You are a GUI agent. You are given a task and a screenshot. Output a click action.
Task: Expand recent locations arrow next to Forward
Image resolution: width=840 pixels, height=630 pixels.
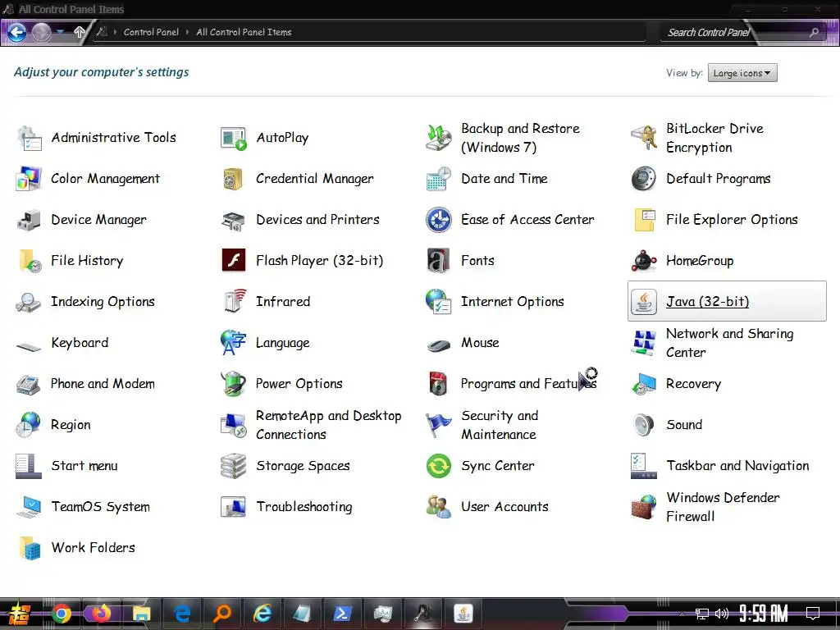[x=60, y=32]
